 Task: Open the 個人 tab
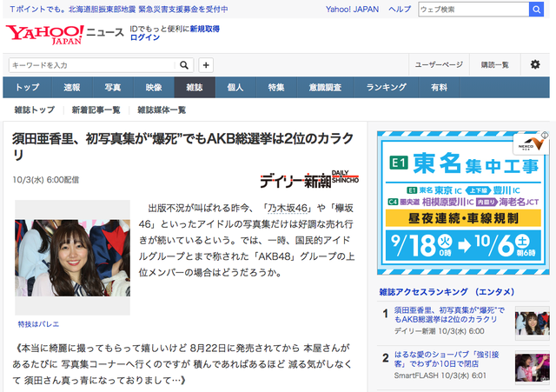click(x=235, y=87)
